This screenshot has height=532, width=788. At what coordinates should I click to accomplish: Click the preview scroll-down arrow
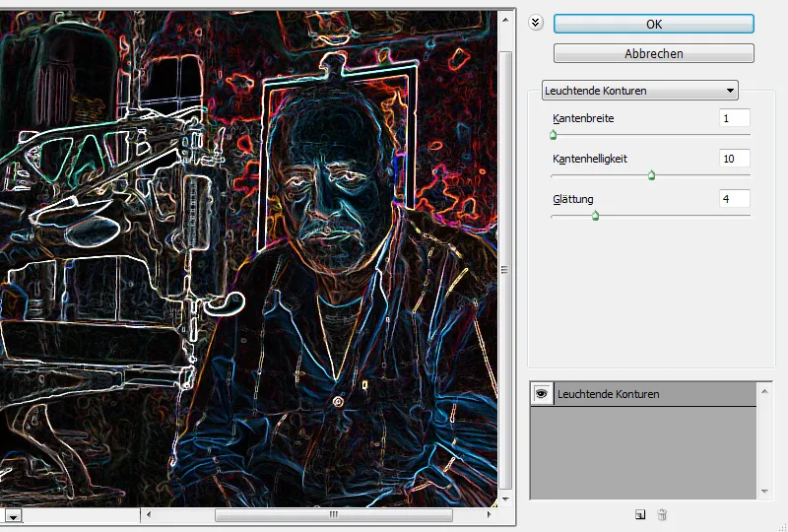[x=505, y=499]
